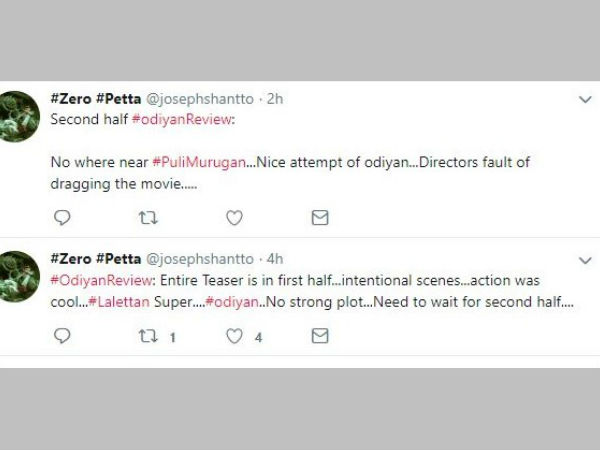Reply to the Second half odiyanReview tweet

point(62,217)
